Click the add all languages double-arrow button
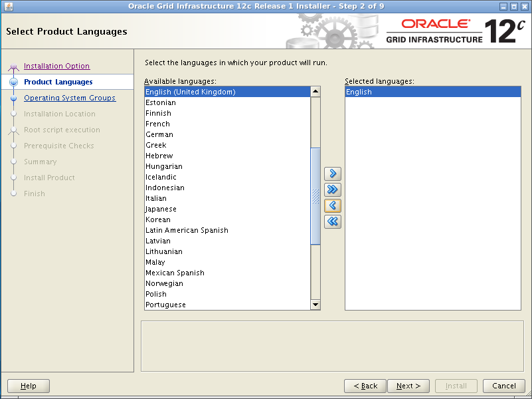The image size is (532, 399). point(333,190)
